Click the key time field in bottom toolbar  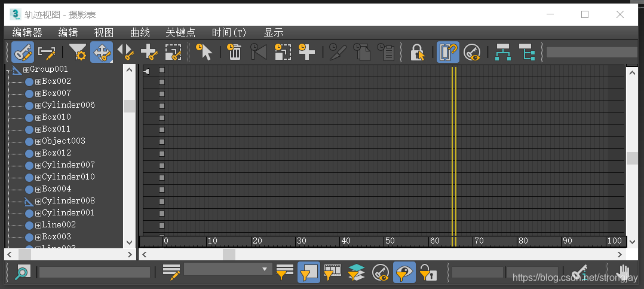tap(478, 272)
